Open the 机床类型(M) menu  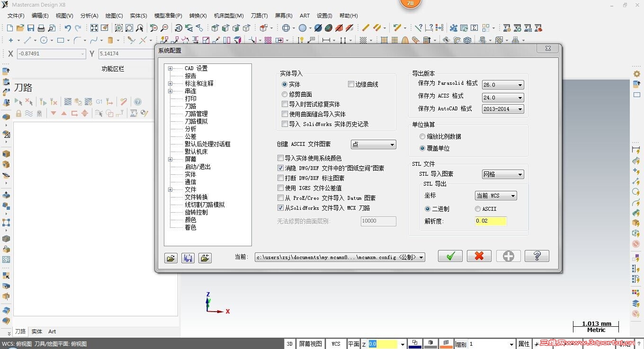tap(229, 15)
